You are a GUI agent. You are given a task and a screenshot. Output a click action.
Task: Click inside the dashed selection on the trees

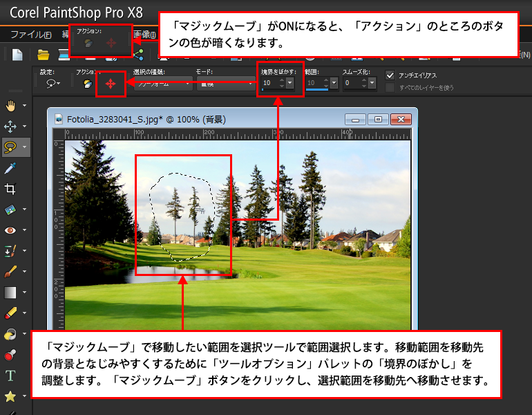point(182,217)
